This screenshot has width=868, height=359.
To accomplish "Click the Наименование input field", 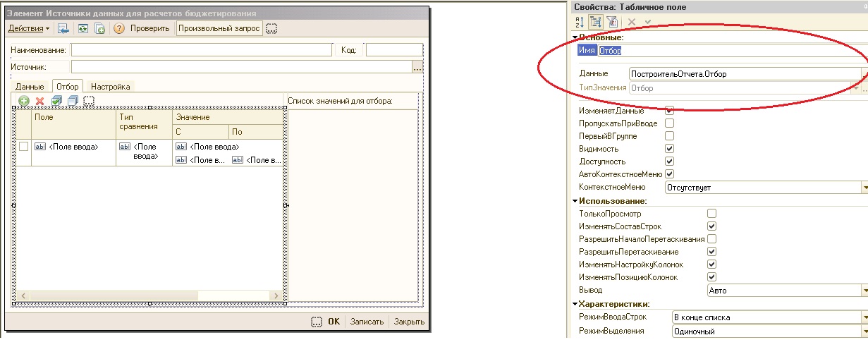I will pyautogui.click(x=201, y=50).
